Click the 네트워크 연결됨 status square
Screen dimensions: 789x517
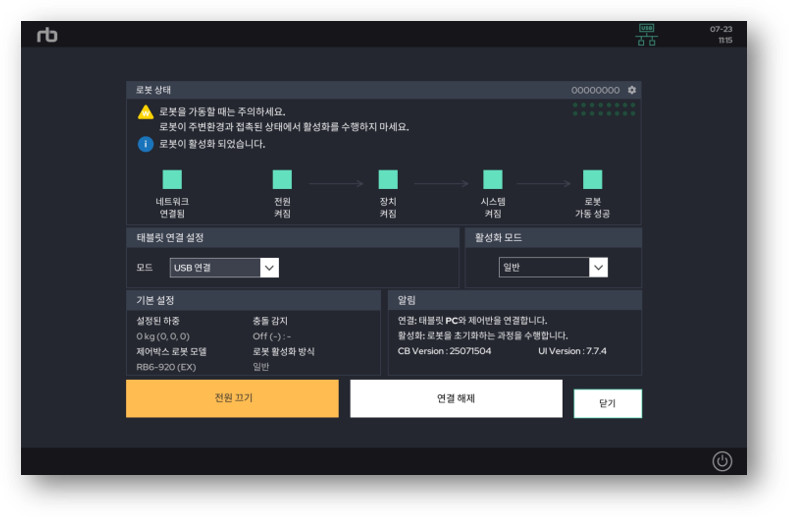[172, 180]
